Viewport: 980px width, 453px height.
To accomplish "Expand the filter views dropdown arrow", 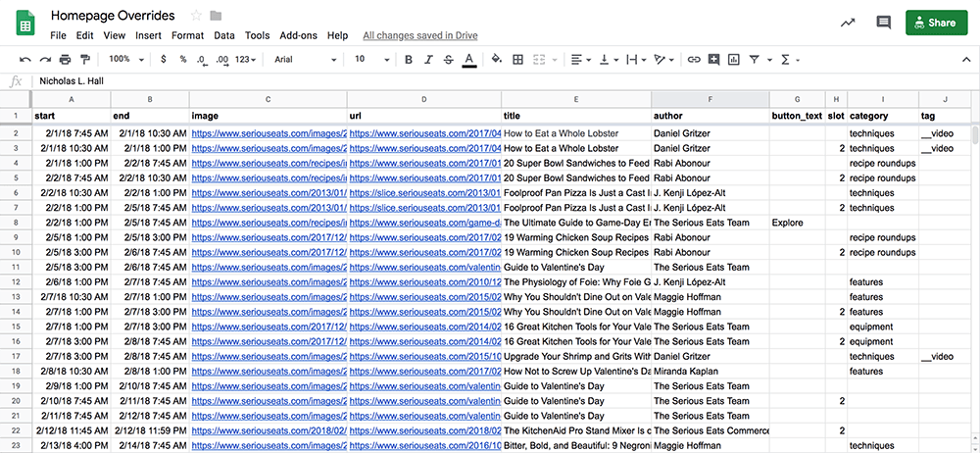I will (769, 60).
